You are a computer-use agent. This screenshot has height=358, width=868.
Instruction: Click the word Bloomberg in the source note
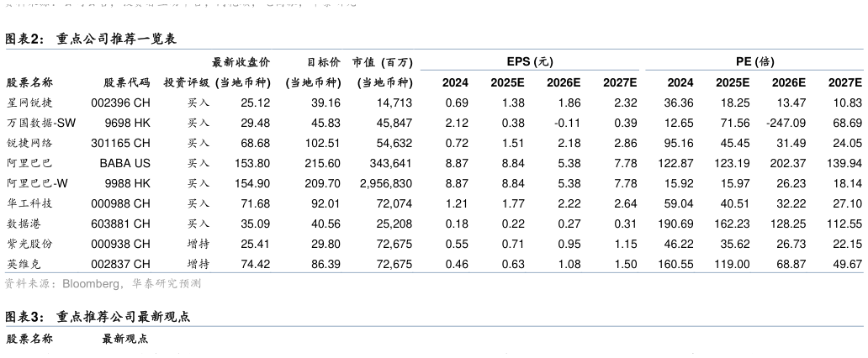[93, 284]
